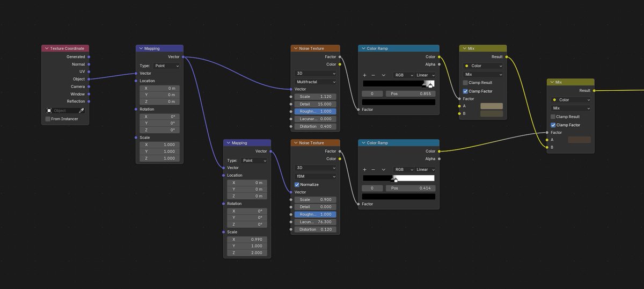Click the Object output socket of Texture Coordinate
This screenshot has width=644, height=289.
[x=89, y=79]
